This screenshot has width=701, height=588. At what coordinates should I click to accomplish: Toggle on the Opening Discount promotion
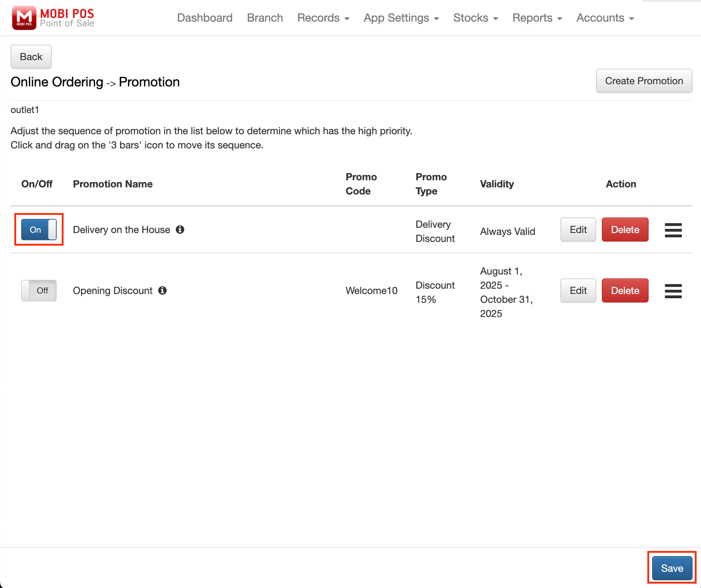[x=39, y=290]
